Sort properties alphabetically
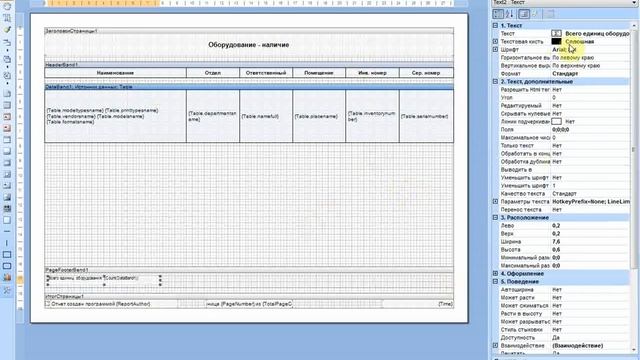Image resolution: width=640 pixels, height=360 pixels. [x=510, y=14]
